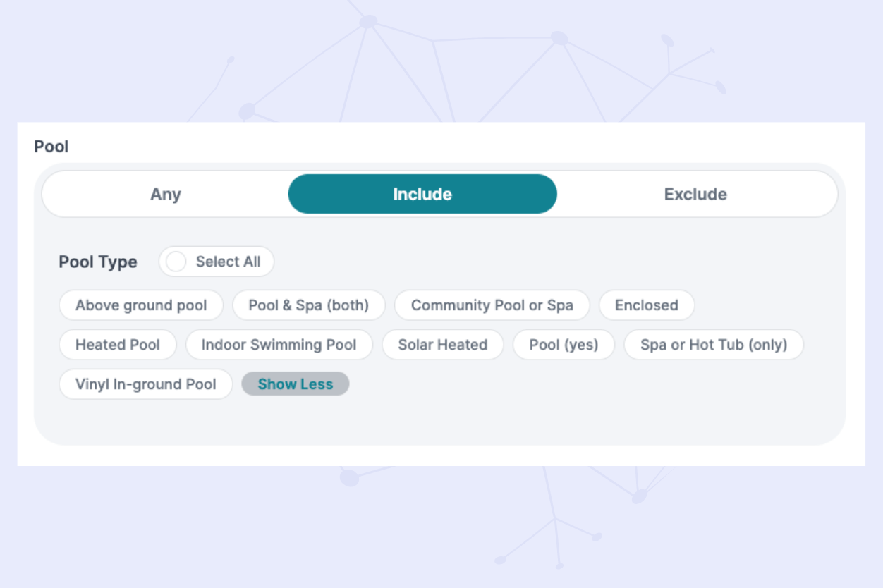883x588 pixels.
Task: Click the empty space right of Show Less
Action: tap(564, 384)
